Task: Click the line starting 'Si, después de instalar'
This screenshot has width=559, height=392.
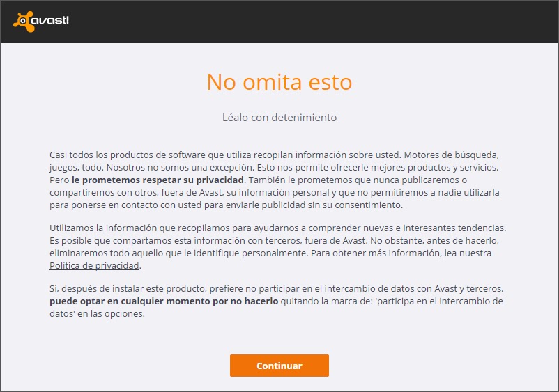Action: pos(276,288)
